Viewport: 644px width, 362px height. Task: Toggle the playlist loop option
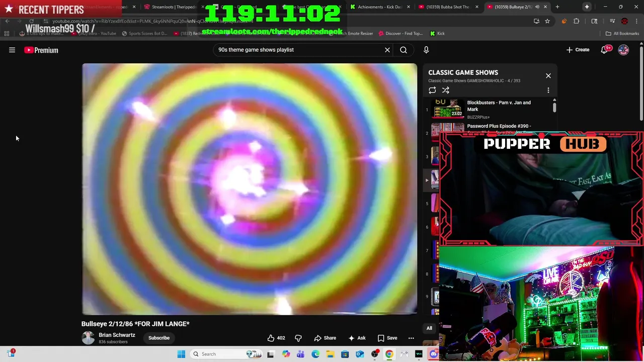point(432,90)
